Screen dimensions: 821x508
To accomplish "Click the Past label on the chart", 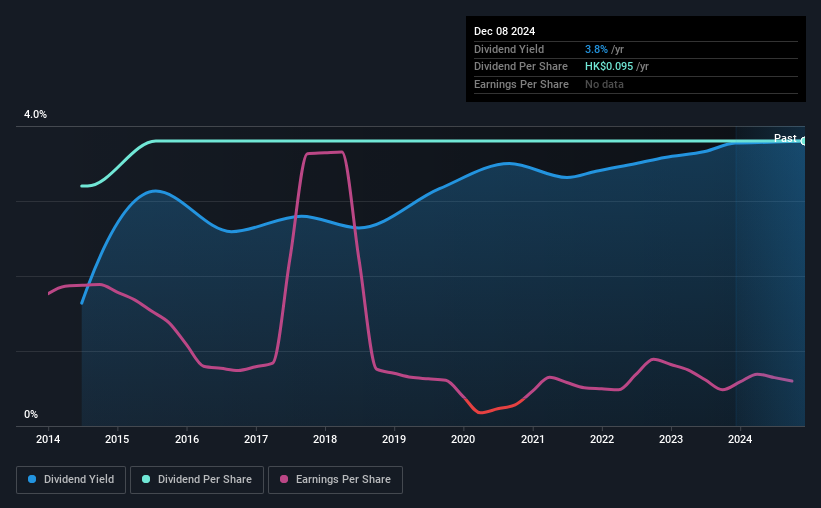I will (785, 138).
